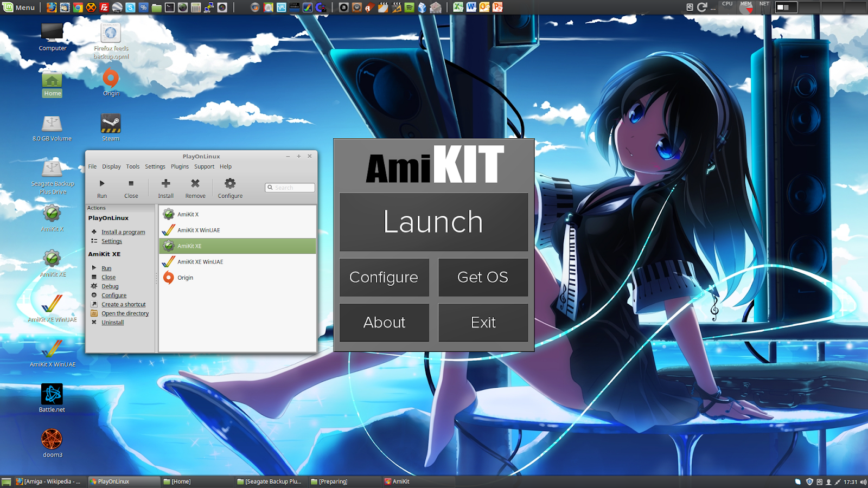Open the Firefox launcher in top panel

[52, 8]
